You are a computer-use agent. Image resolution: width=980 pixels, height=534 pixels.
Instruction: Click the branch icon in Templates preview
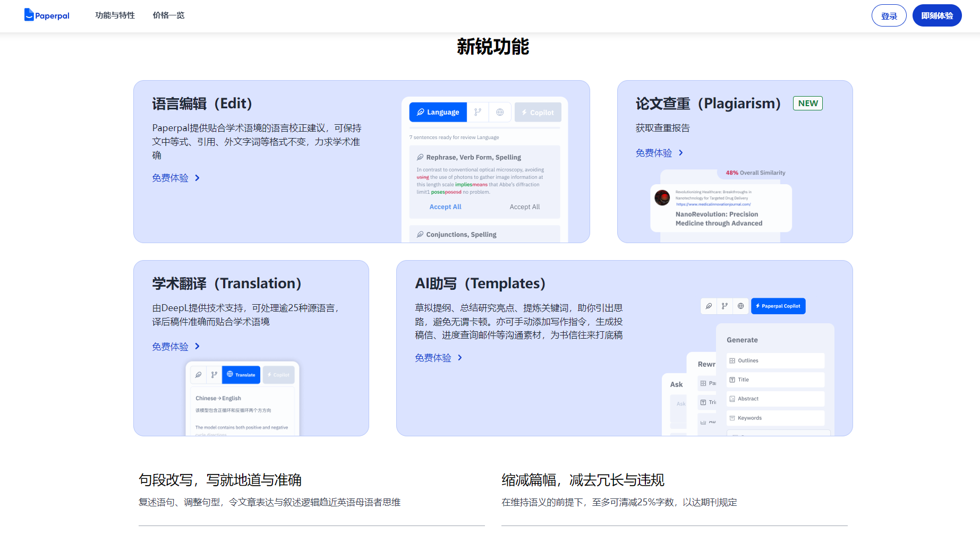click(725, 306)
